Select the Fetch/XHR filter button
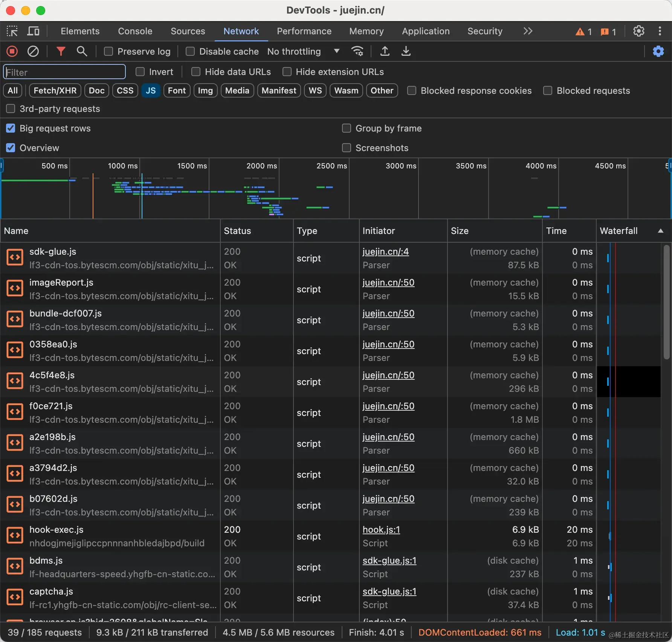This screenshot has width=672, height=642. pyautogui.click(x=55, y=90)
